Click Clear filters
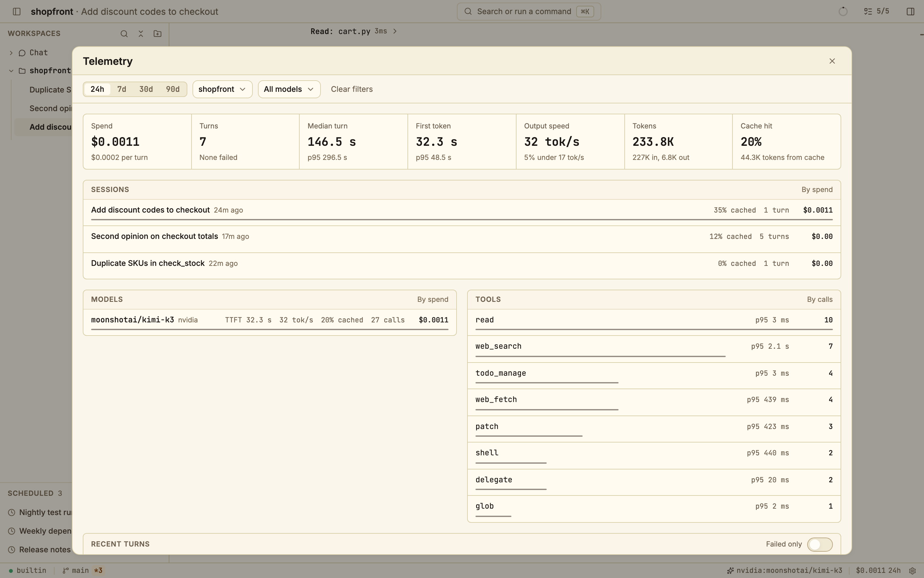924x578 pixels. coord(352,89)
